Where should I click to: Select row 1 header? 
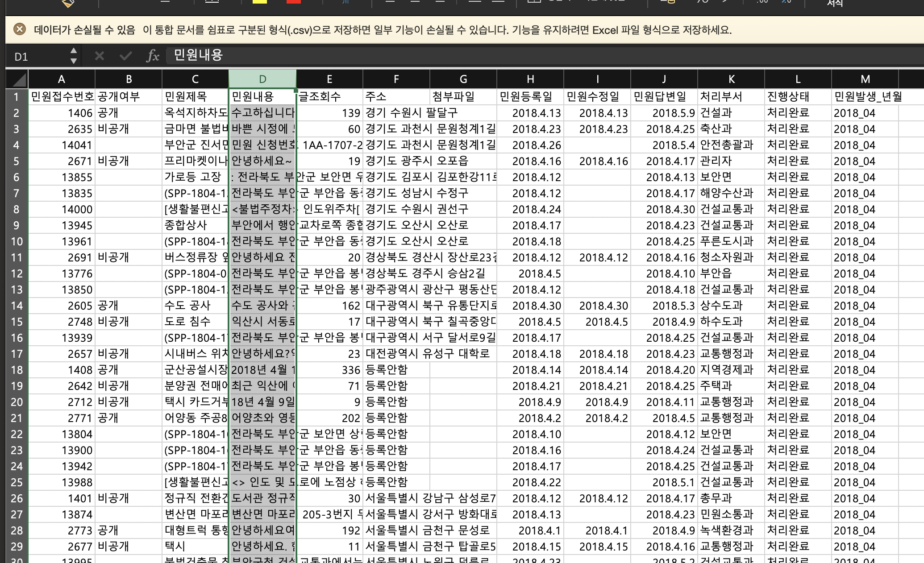click(x=17, y=97)
